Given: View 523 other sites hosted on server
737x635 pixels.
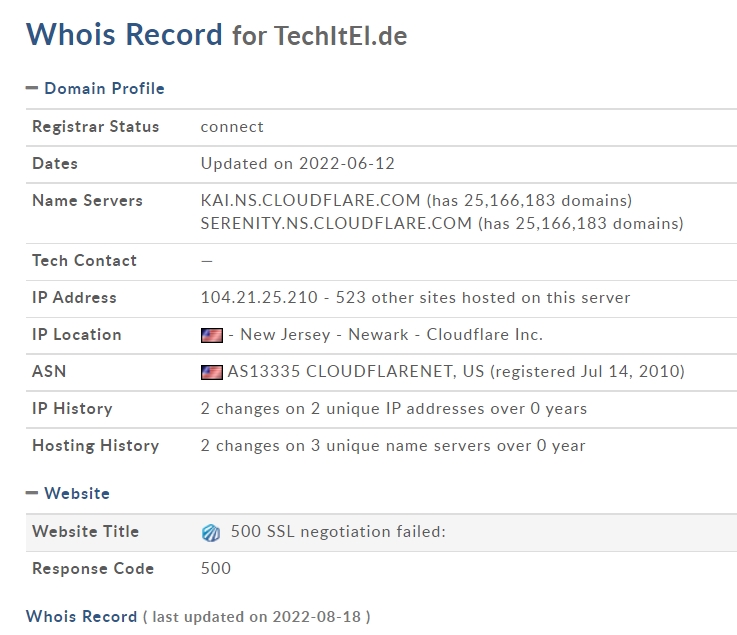Looking at the screenshot, I should point(483,298).
